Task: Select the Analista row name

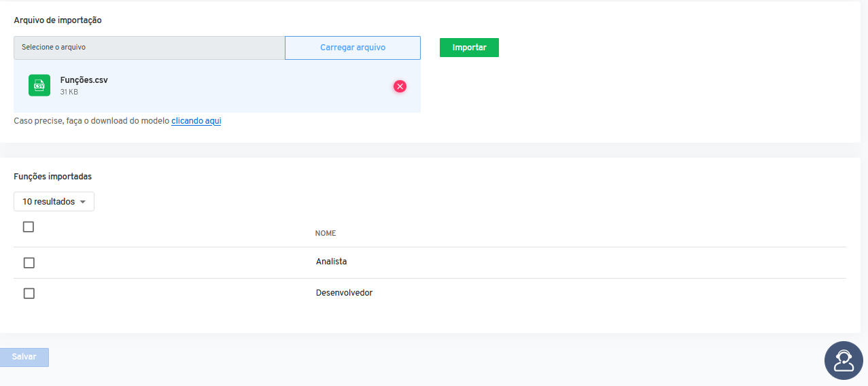Action: tap(332, 262)
